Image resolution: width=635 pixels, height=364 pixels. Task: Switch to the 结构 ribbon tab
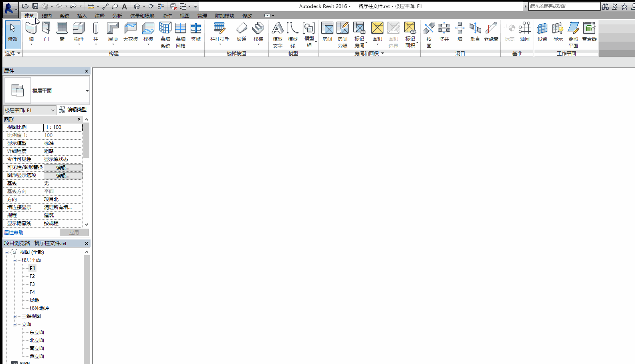pyautogui.click(x=47, y=16)
